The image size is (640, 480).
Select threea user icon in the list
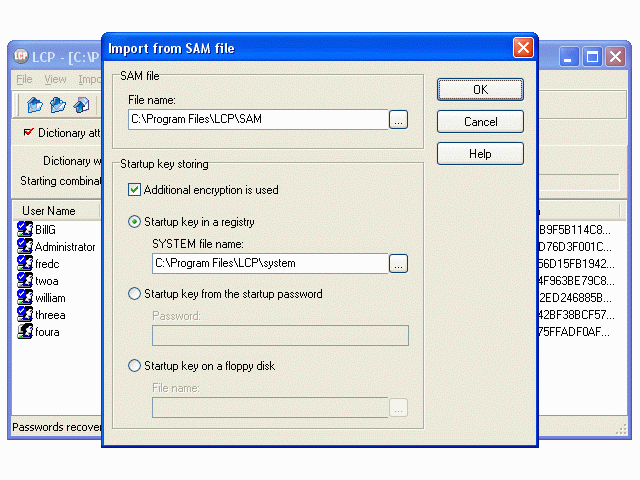click(25, 315)
